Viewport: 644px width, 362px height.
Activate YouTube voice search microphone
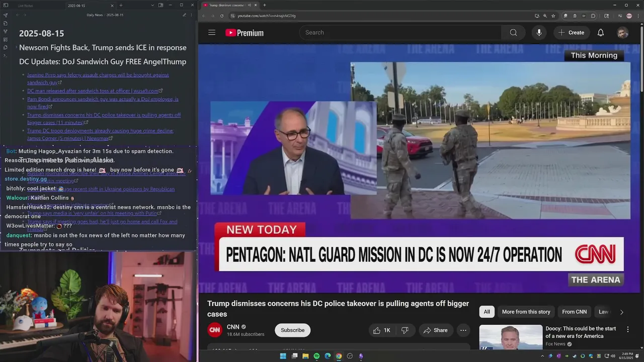(539, 33)
